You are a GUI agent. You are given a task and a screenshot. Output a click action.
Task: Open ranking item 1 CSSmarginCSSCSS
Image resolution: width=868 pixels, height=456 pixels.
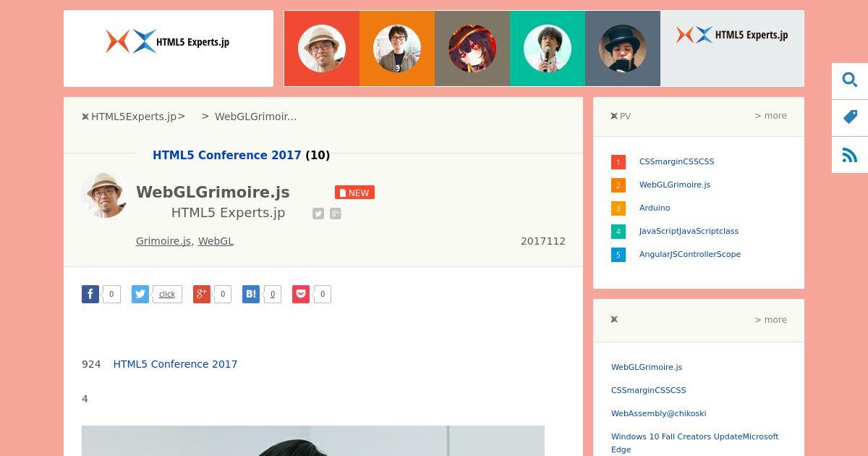coord(676,161)
